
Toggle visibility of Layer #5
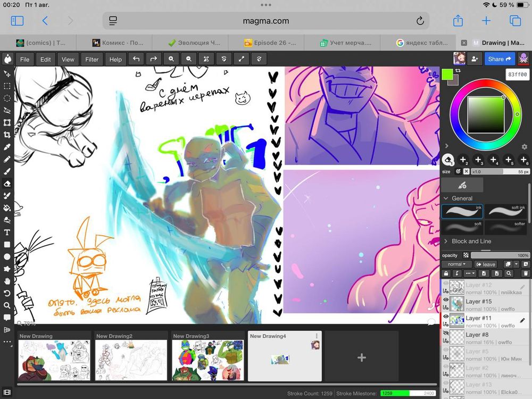[446, 350]
